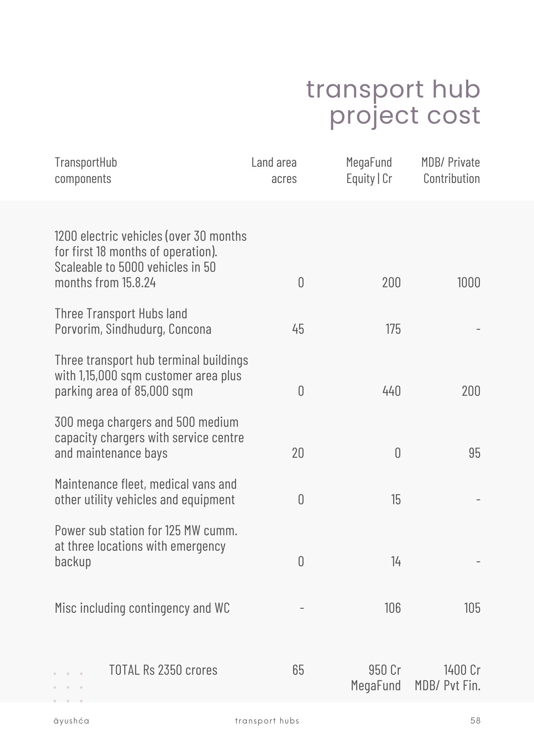This screenshot has height=756, width=534.
Task: Click the "Power sub station" row text
Action: (146, 546)
